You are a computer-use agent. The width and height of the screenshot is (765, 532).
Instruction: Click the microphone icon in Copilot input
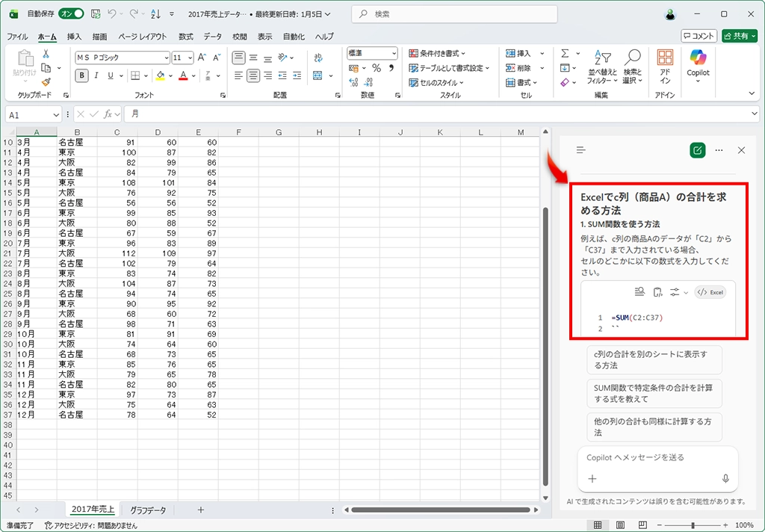pos(725,478)
